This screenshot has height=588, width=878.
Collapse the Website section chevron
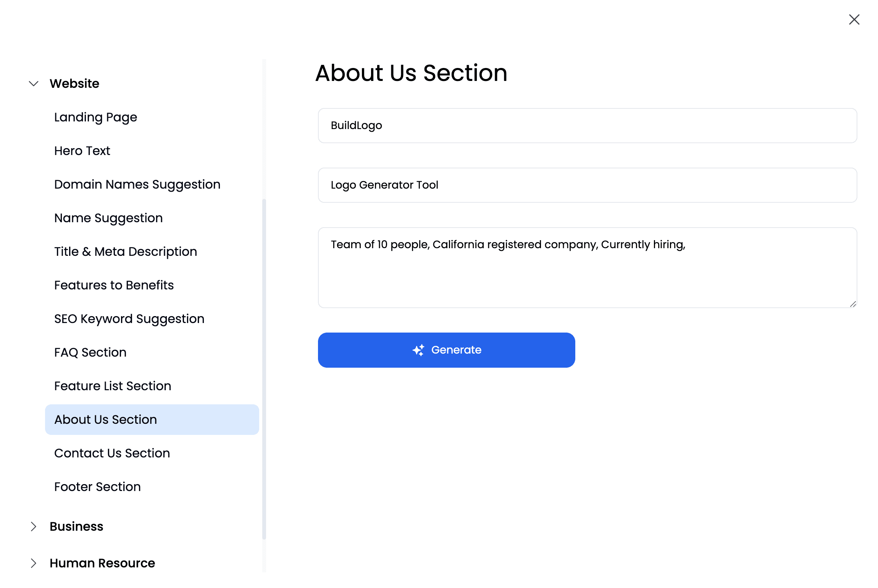pos(34,84)
